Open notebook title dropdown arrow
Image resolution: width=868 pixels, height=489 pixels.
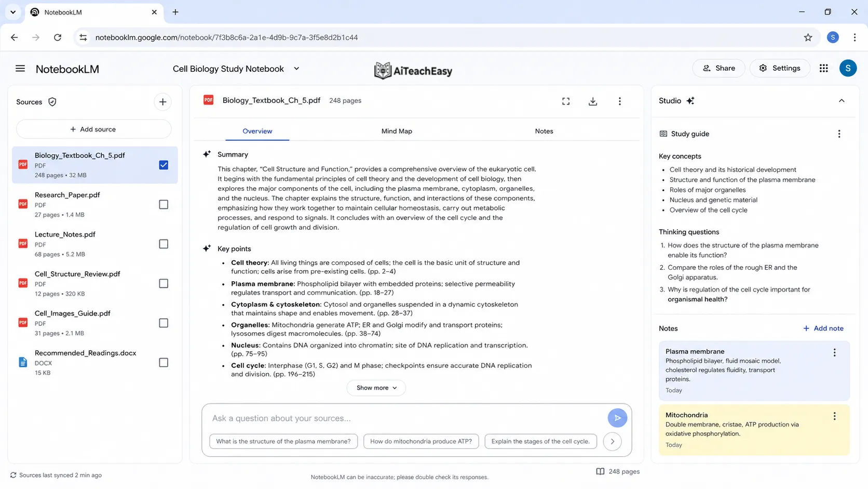(x=296, y=69)
